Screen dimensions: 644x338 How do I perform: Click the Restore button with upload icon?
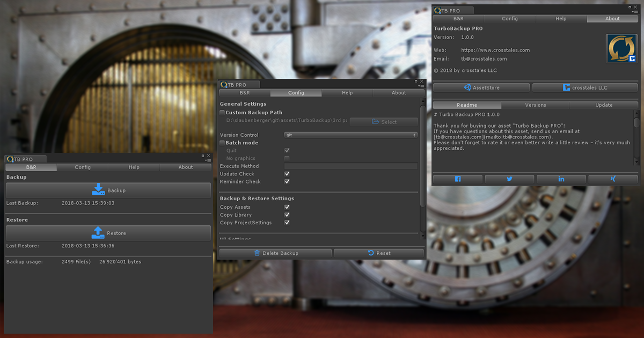(108, 233)
